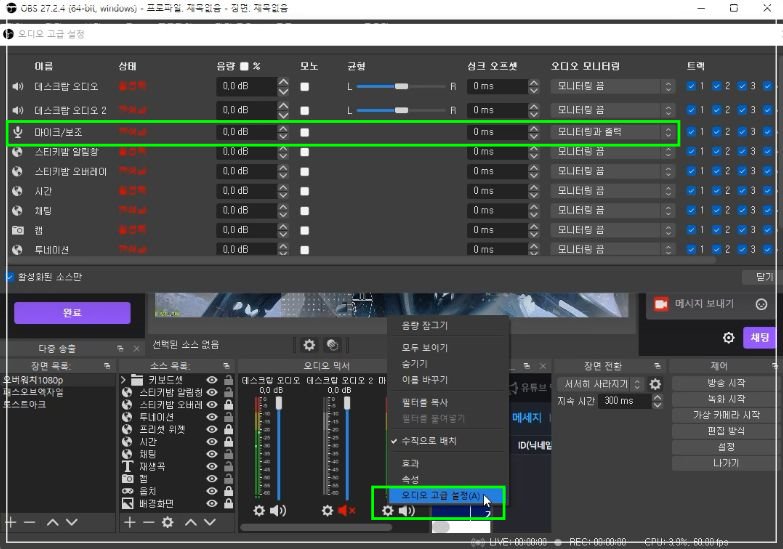Click the purple 완료 button
The width and height of the screenshot is (783, 549).
point(72,313)
